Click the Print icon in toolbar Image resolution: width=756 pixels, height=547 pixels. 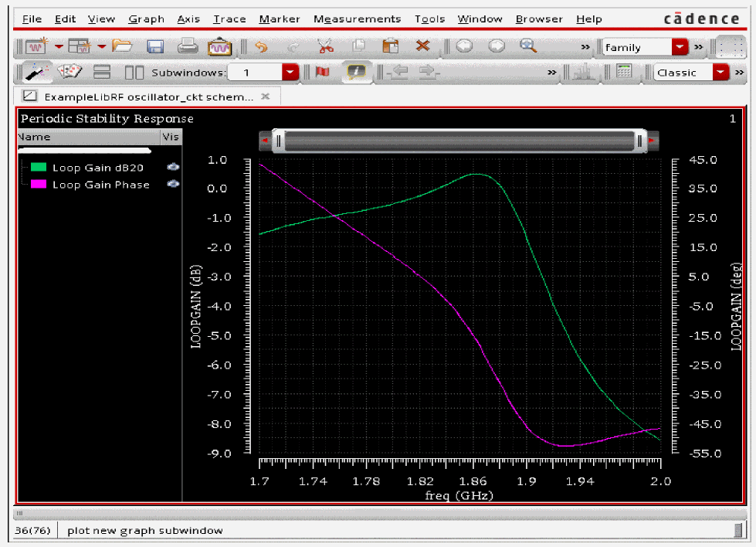coord(188,47)
